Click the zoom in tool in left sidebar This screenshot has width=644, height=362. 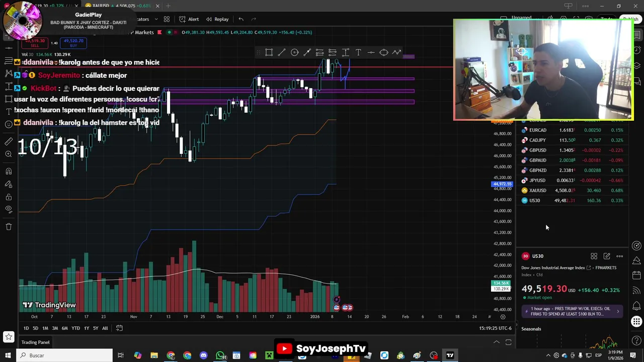click(x=9, y=154)
